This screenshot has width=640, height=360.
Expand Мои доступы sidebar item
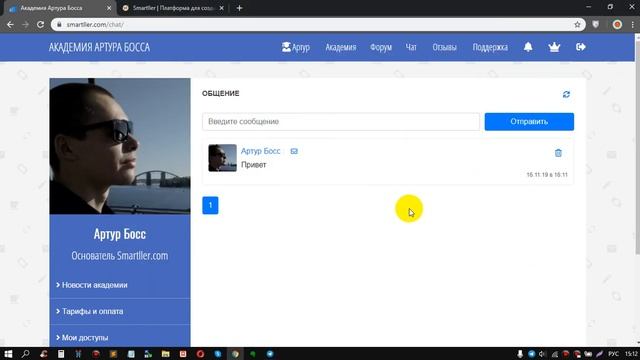pyautogui.click(x=120, y=338)
